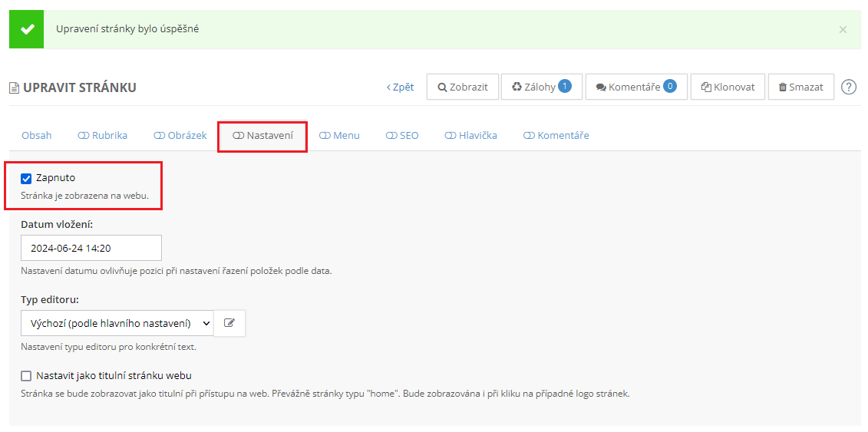
Task: Open the Obrázek tab
Action: tap(180, 136)
